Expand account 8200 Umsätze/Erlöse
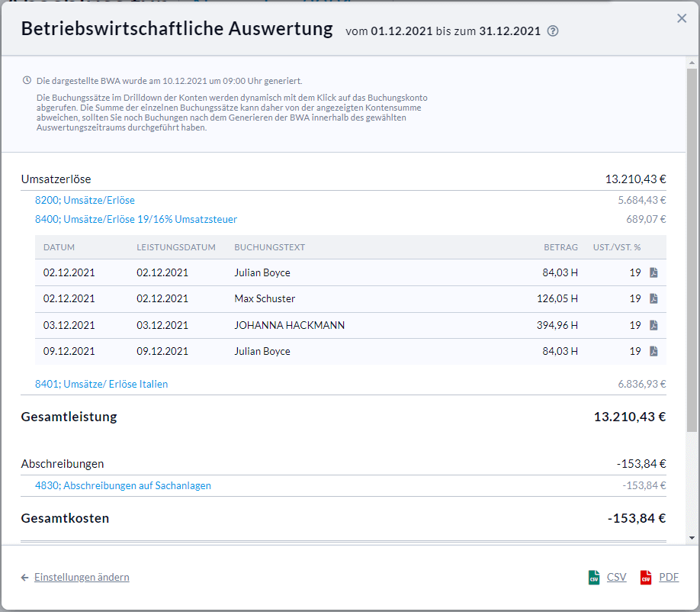The width and height of the screenshot is (700, 612). 85,200
